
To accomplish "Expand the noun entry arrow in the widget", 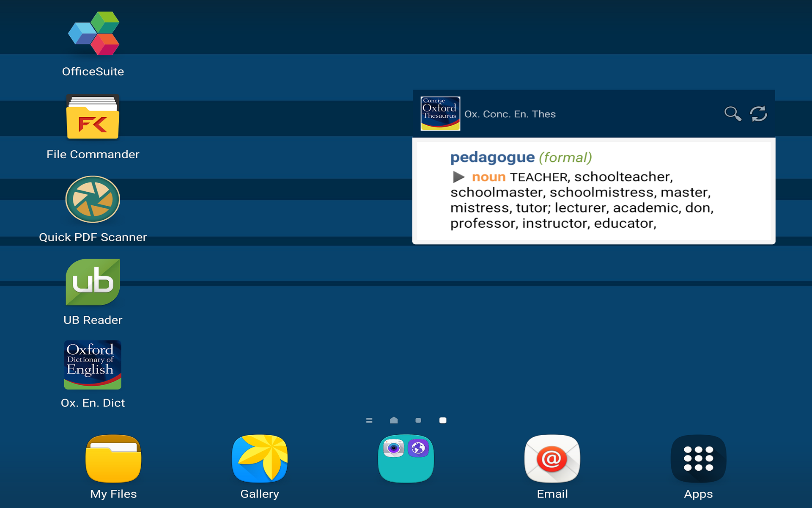I will pos(458,177).
